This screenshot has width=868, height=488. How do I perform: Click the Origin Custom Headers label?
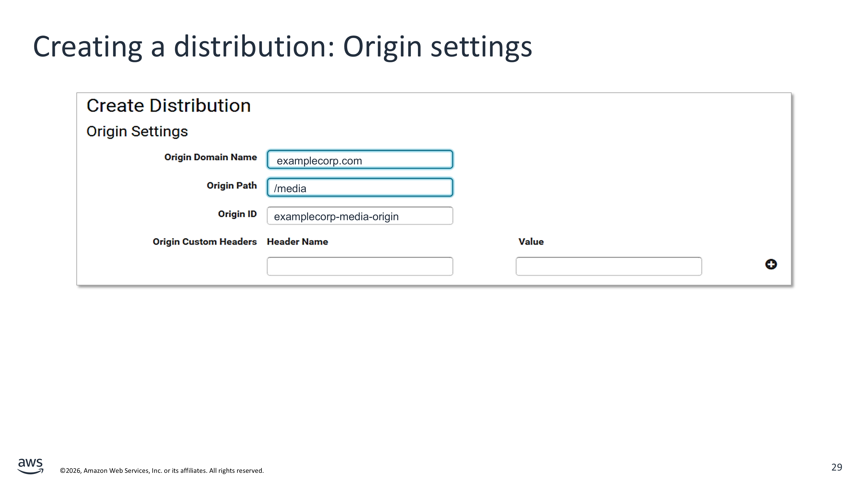(x=204, y=242)
